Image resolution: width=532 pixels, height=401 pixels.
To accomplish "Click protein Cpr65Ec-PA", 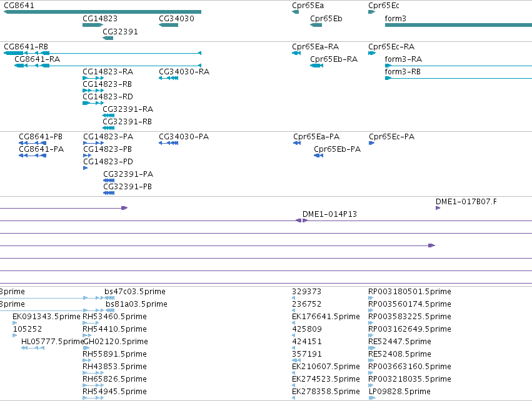I will pyautogui.click(x=371, y=143).
